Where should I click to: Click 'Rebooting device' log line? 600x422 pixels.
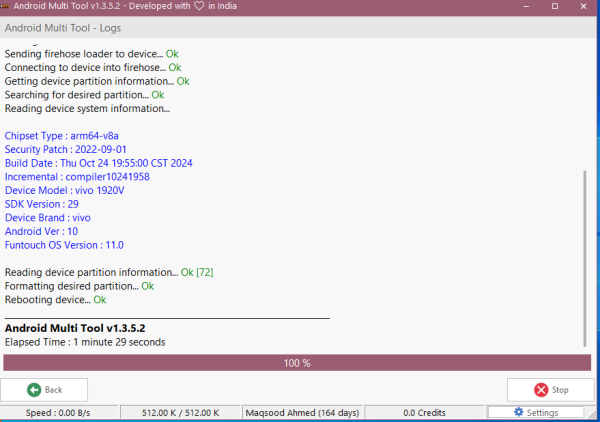pyautogui.click(x=55, y=300)
